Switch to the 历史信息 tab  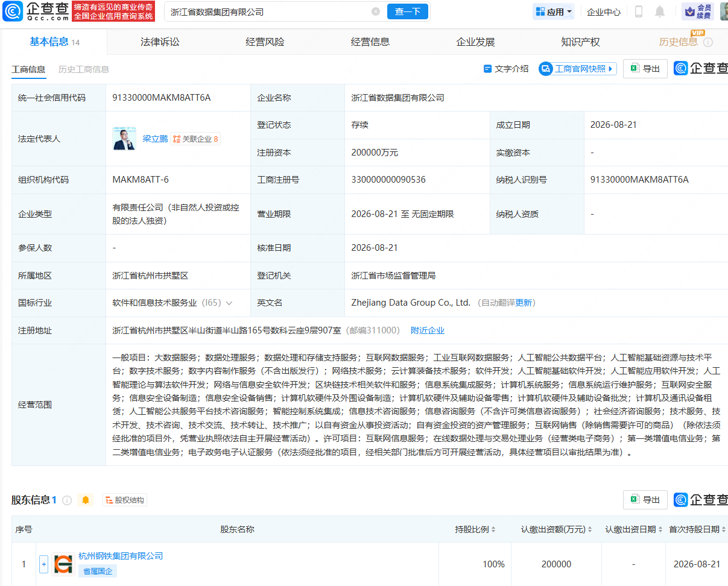pos(679,42)
